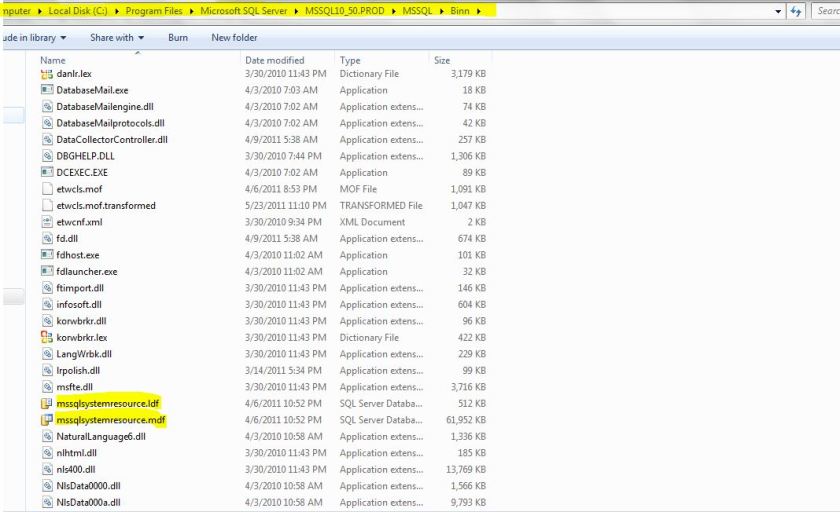This screenshot has height=512, width=840.
Task: Sort the list by Size column header
Action: [x=442, y=60]
